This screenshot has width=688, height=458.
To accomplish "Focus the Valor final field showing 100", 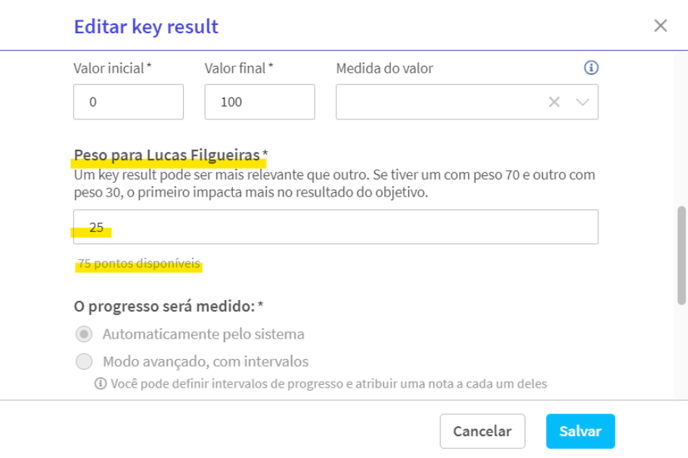I will (259, 102).
